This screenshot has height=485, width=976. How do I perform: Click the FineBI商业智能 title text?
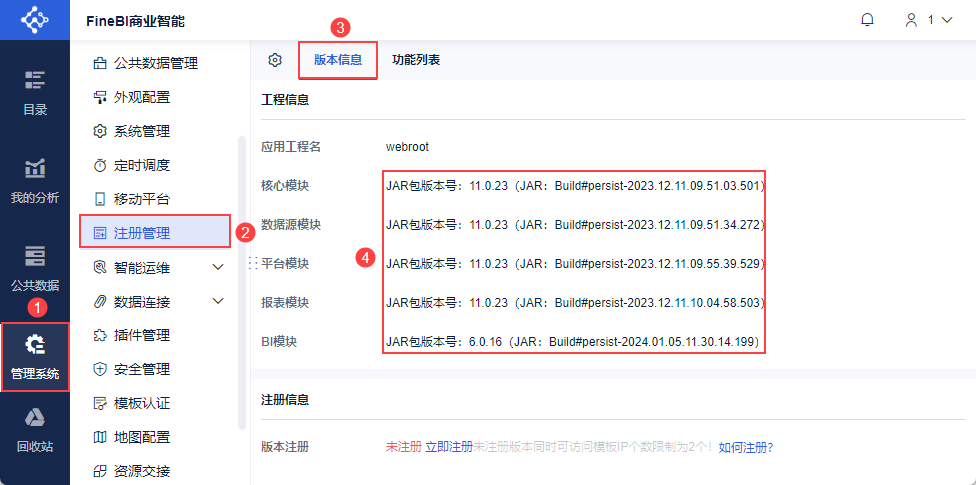coord(135,21)
